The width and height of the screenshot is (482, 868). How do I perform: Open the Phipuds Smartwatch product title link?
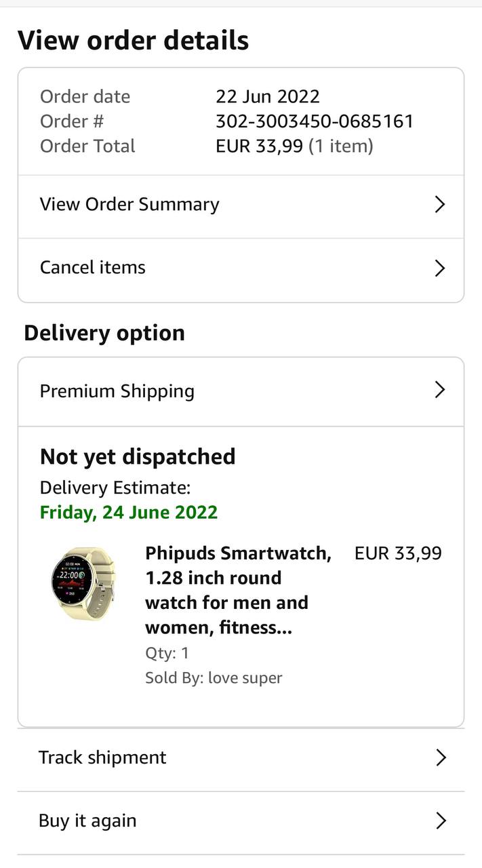pos(237,591)
